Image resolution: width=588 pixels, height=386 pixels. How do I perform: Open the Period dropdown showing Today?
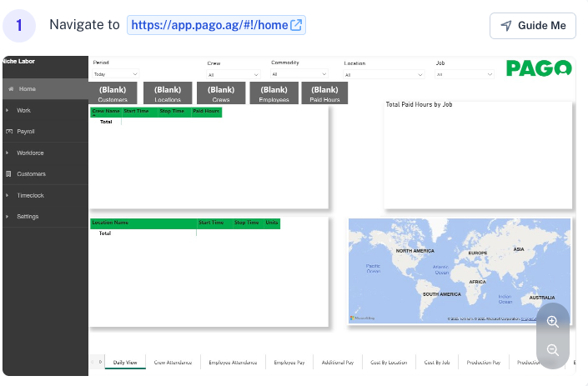tap(115, 74)
